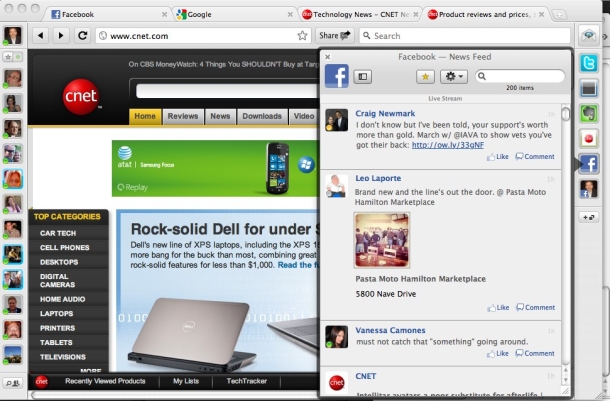Open the gear settings dropdown in Facebook panel
The width and height of the screenshot is (610, 401).
(x=454, y=77)
